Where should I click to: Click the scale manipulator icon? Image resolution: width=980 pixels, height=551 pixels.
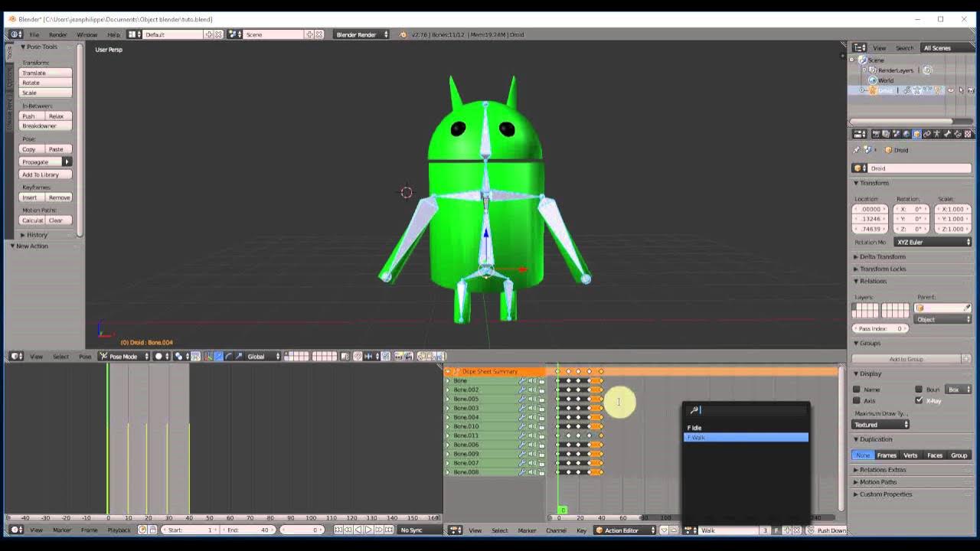tap(238, 356)
